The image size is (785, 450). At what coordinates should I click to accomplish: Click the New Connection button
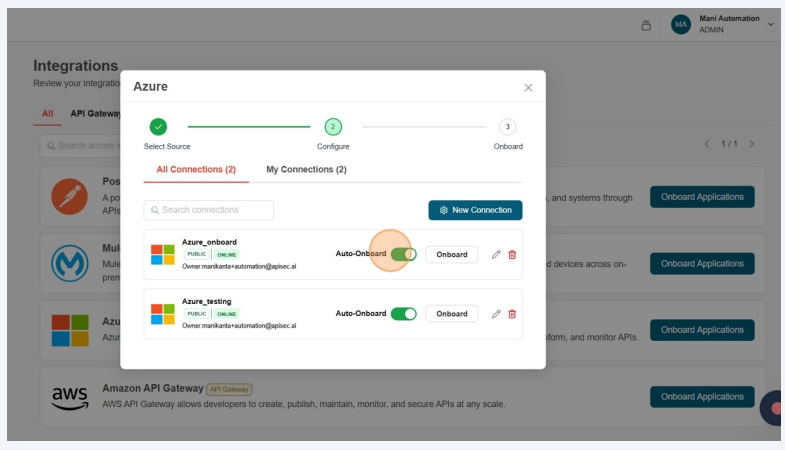pos(475,210)
